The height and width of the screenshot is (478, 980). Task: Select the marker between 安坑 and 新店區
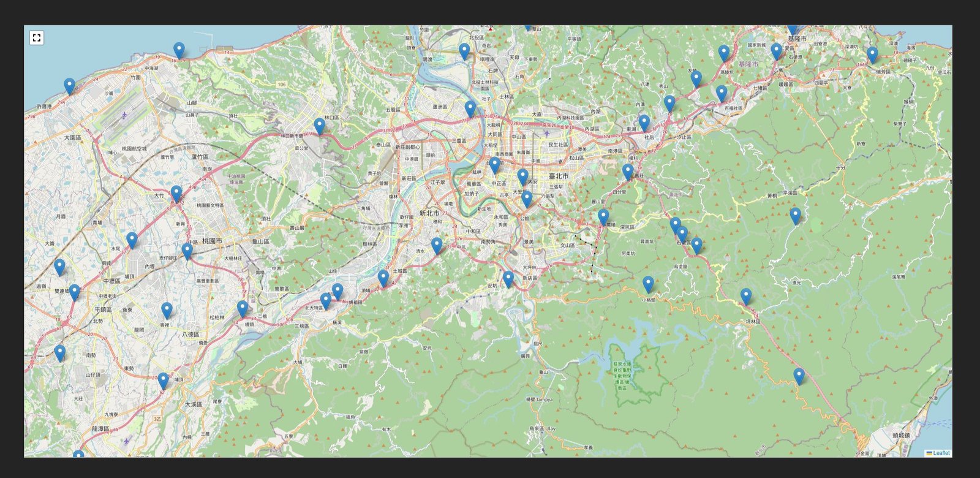pos(508,280)
